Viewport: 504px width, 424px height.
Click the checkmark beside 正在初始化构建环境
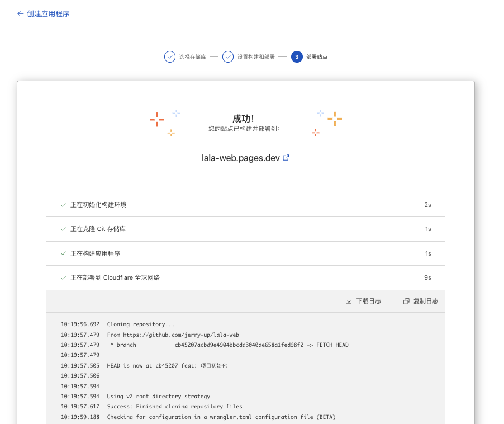pyautogui.click(x=63, y=205)
